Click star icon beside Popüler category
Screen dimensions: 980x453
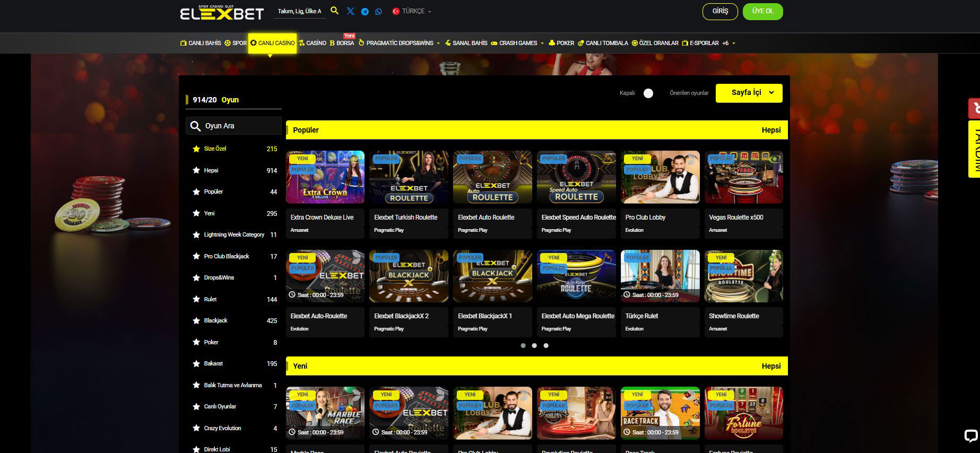point(196,192)
